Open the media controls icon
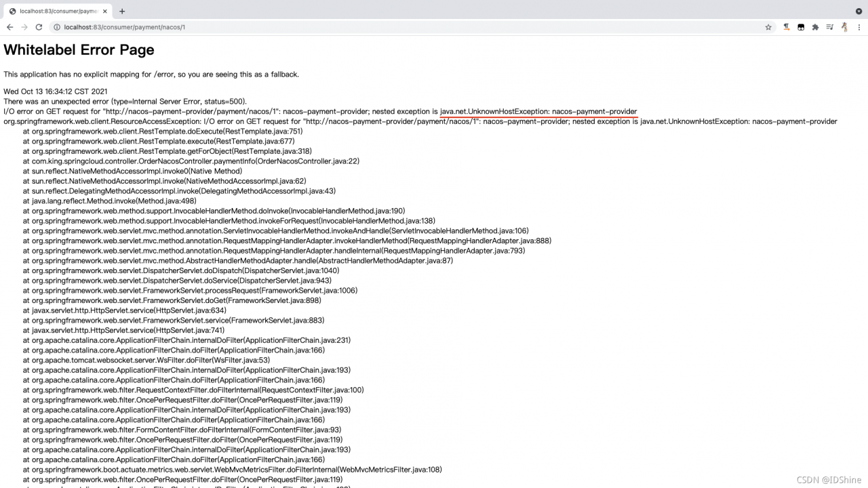Image resolution: width=868 pixels, height=488 pixels. (x=830, y=27)
